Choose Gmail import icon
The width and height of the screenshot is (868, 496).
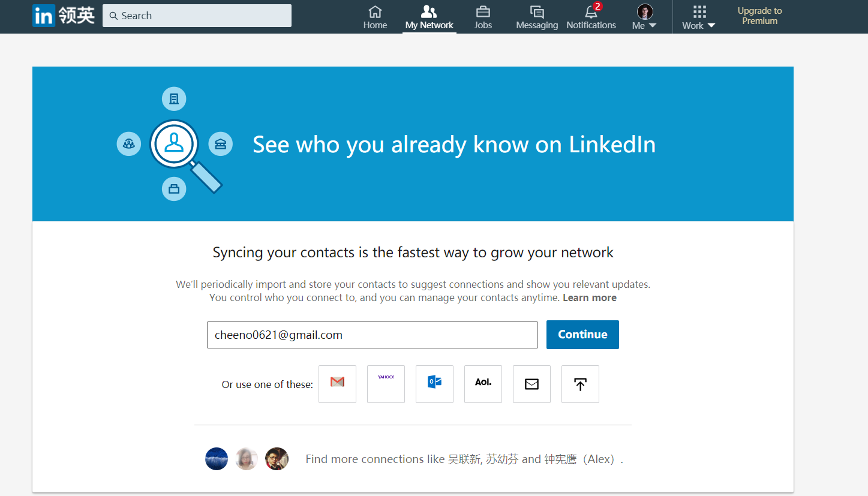[337, 384]
